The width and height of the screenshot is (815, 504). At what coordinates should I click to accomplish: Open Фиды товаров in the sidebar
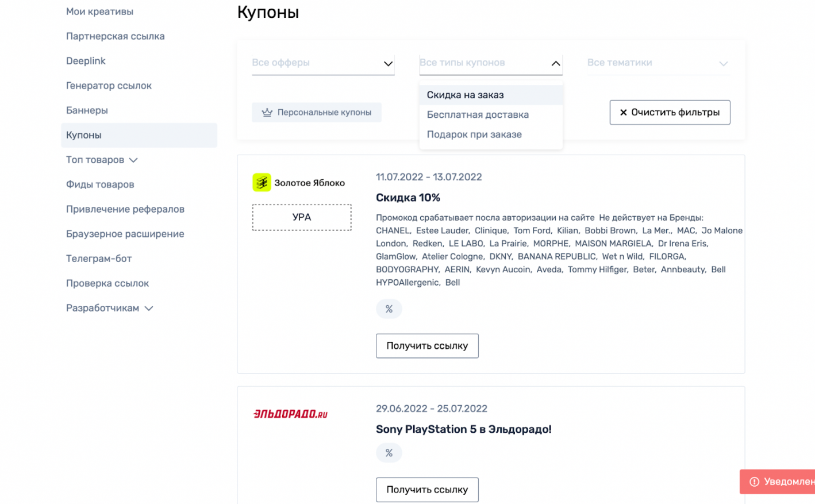point(100,184)
